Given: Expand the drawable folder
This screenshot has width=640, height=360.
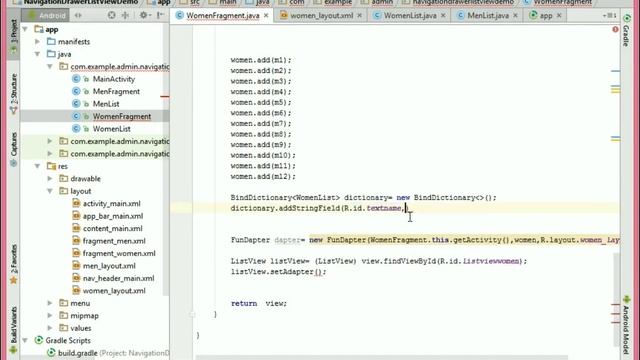Looking at the screenshot, I should tap(50, 179).
